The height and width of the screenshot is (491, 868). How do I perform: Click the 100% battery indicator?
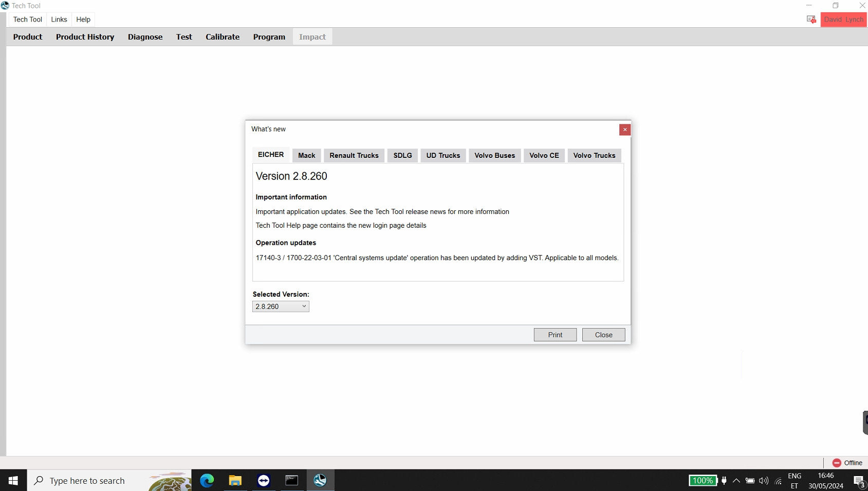tap(703, 481)
